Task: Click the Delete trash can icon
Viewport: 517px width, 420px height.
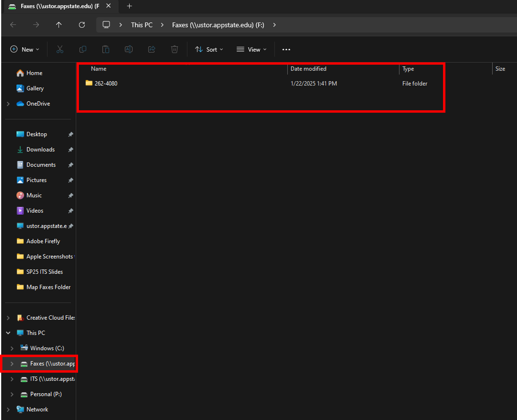Action: click(174, 49)
